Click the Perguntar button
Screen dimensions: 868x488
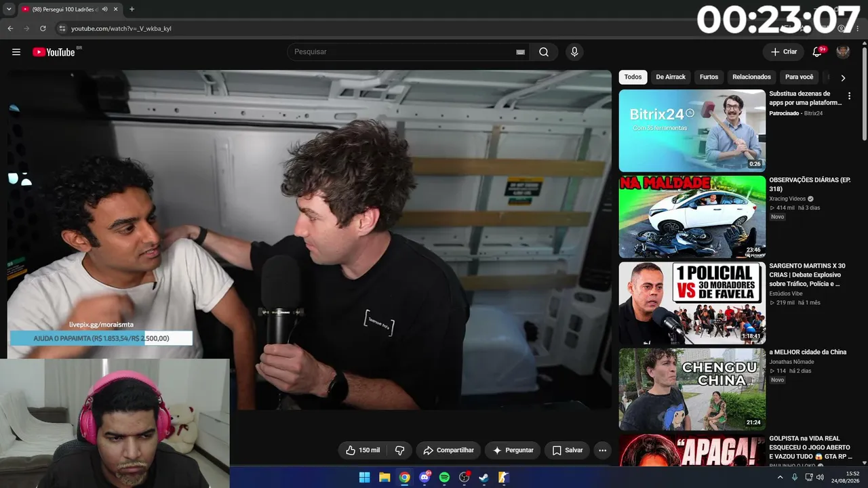click(x=513, y=450)
